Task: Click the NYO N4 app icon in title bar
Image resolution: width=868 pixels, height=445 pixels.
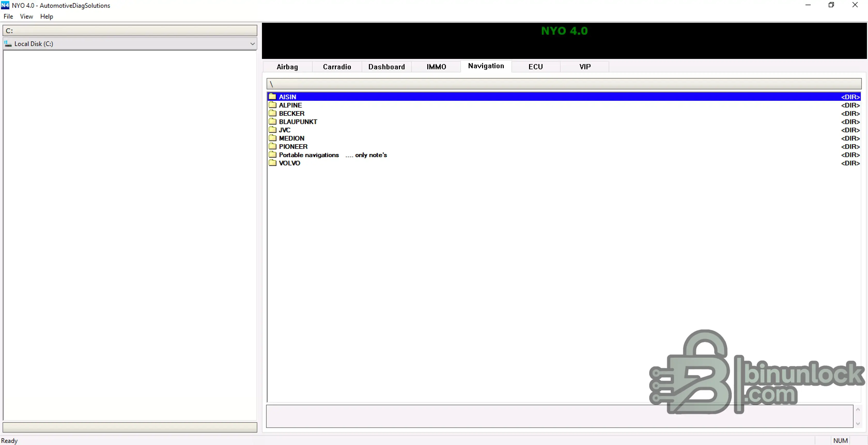Action: 5,5
